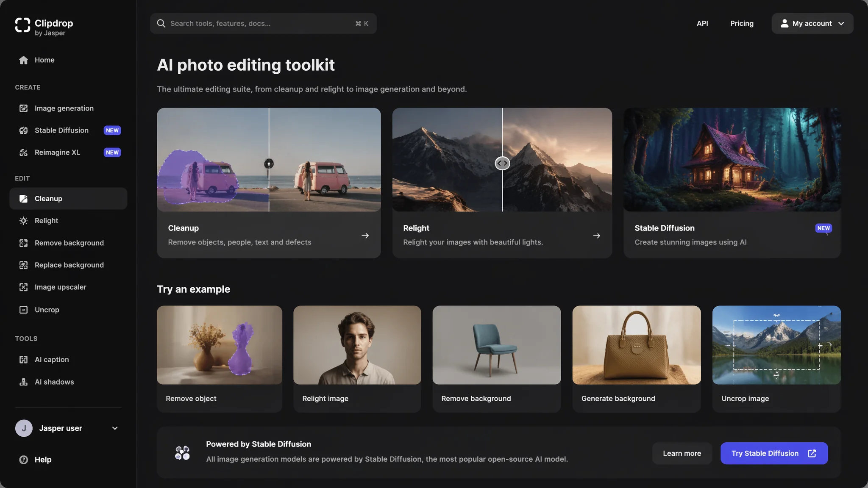Click the 'Try an example' heading

(194, 289)
